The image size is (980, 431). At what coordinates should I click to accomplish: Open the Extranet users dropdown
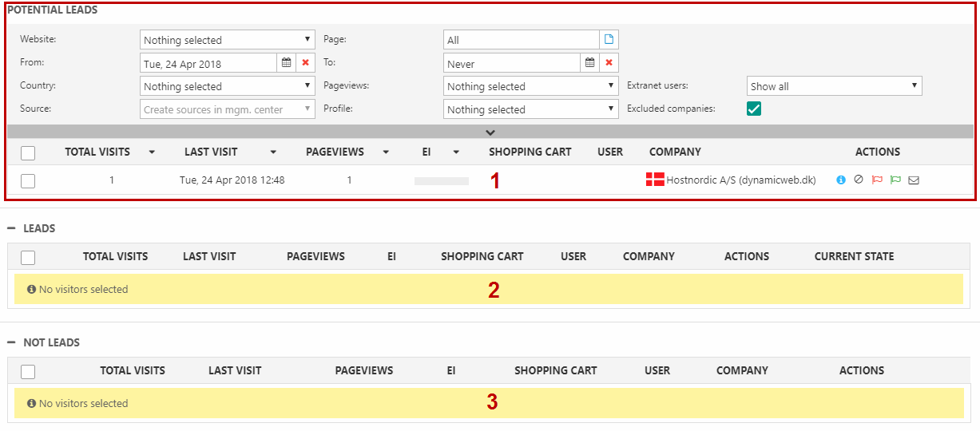click(x=835, y=86)
